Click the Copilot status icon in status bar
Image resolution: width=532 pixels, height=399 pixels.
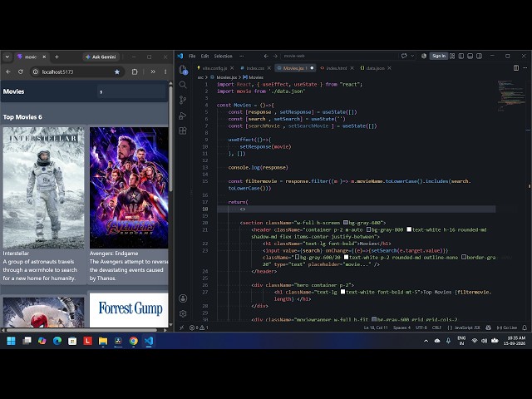488,328
